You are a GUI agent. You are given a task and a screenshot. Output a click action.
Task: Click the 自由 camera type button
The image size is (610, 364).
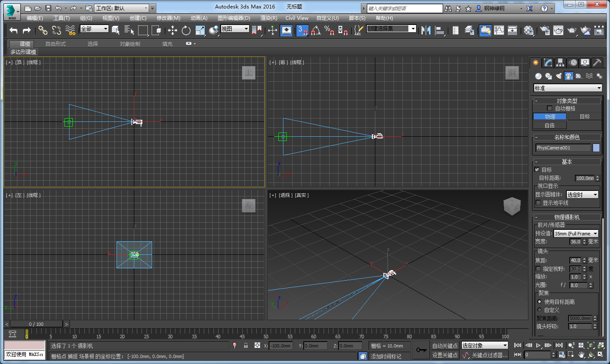550,125
